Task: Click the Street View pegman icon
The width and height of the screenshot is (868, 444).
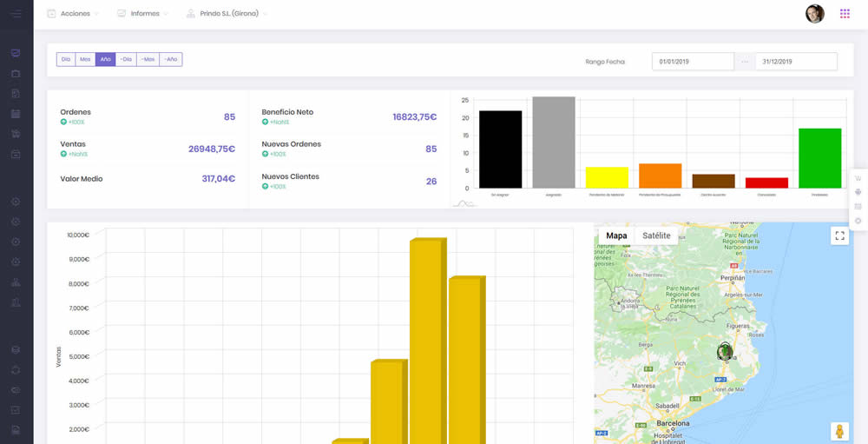Action: coord(839,431)
